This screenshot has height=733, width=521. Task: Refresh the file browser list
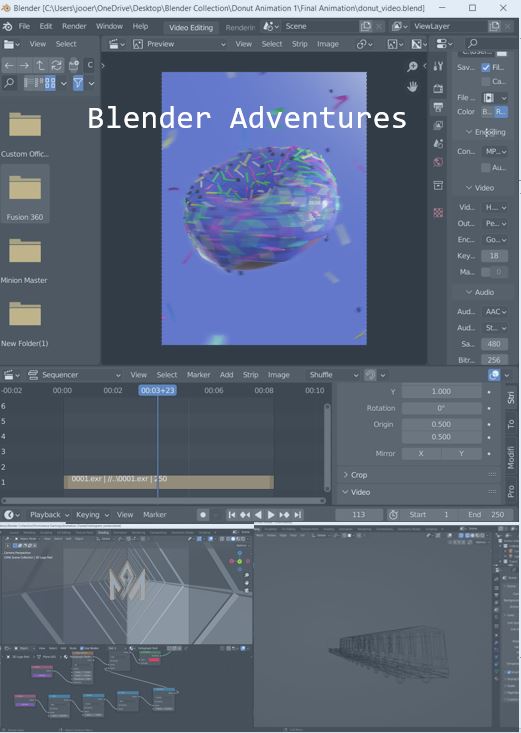click(57, 65)
